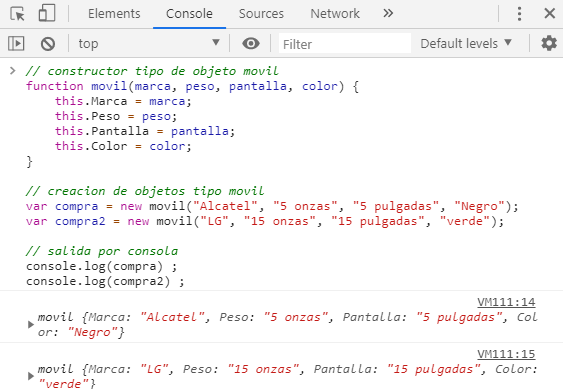
Task: Switch to the Elements tab
Action: pos(114,14)
